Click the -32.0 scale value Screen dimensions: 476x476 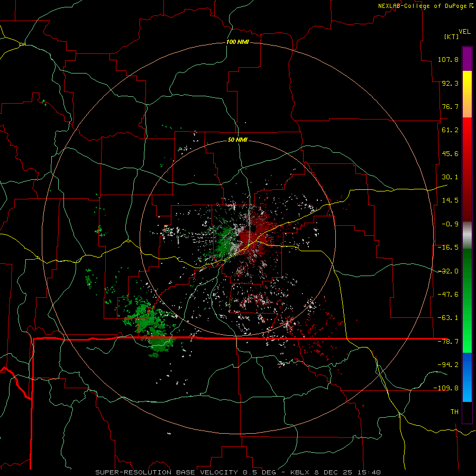click(448, 271)
